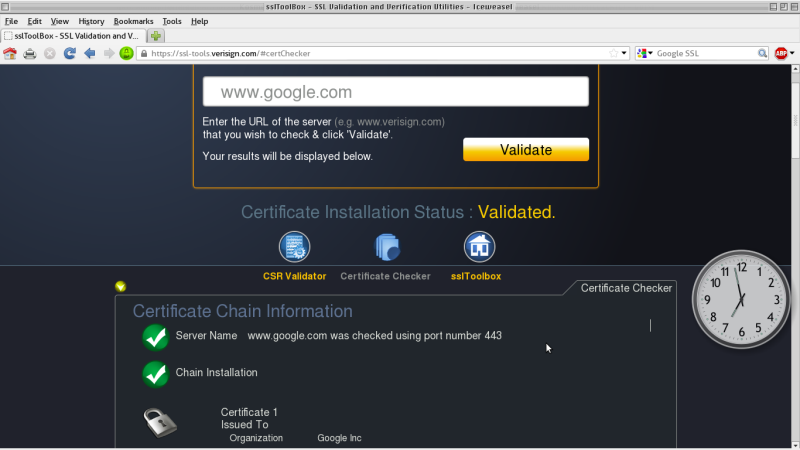Open the View menu
The image size is (800, 450).
(60, 21)
